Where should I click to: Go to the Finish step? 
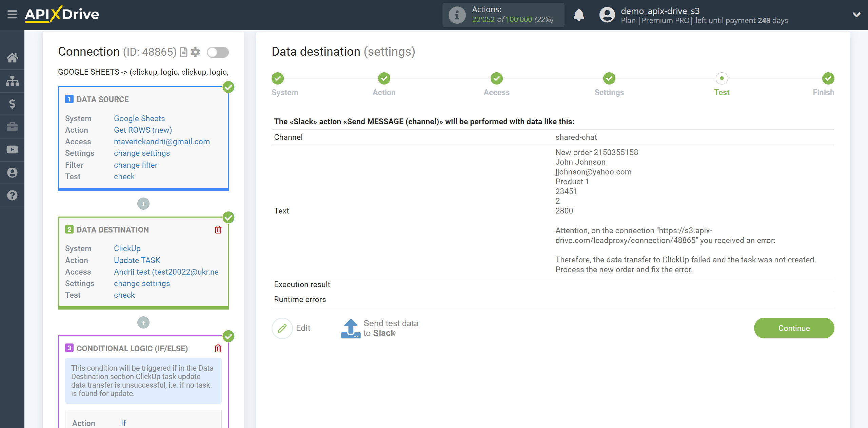(828, 78)
